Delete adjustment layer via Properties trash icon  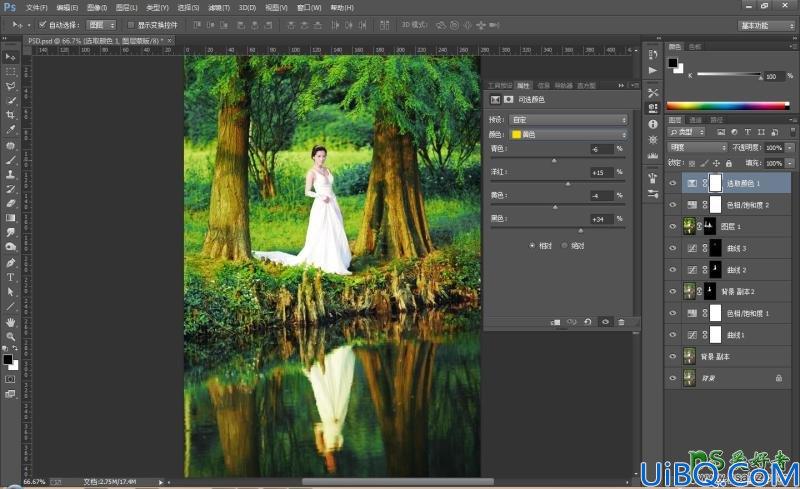[x=621, y=322]
